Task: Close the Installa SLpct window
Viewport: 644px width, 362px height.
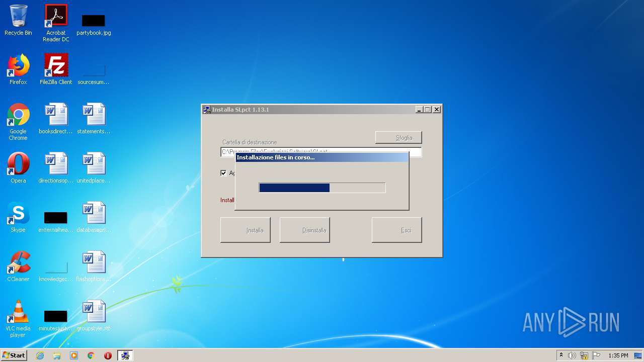Action: pyautogui.click(x=436, y=110)
